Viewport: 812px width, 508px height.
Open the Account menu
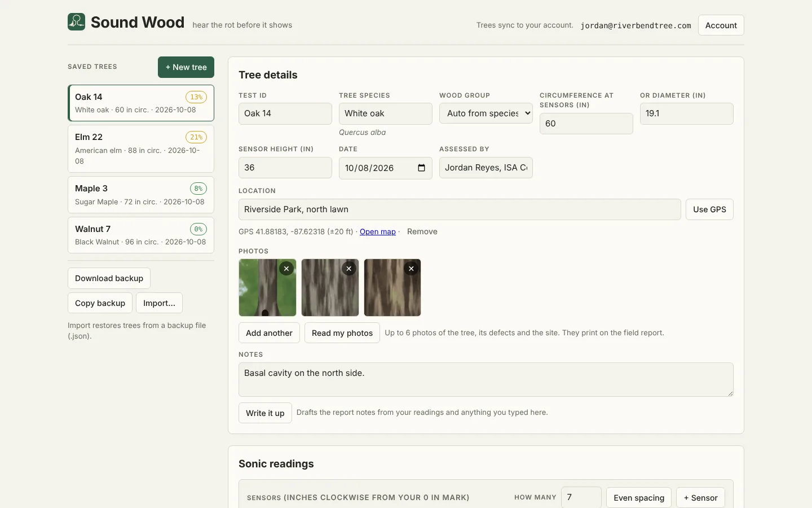pyautogui.click(x=721, y=25)
